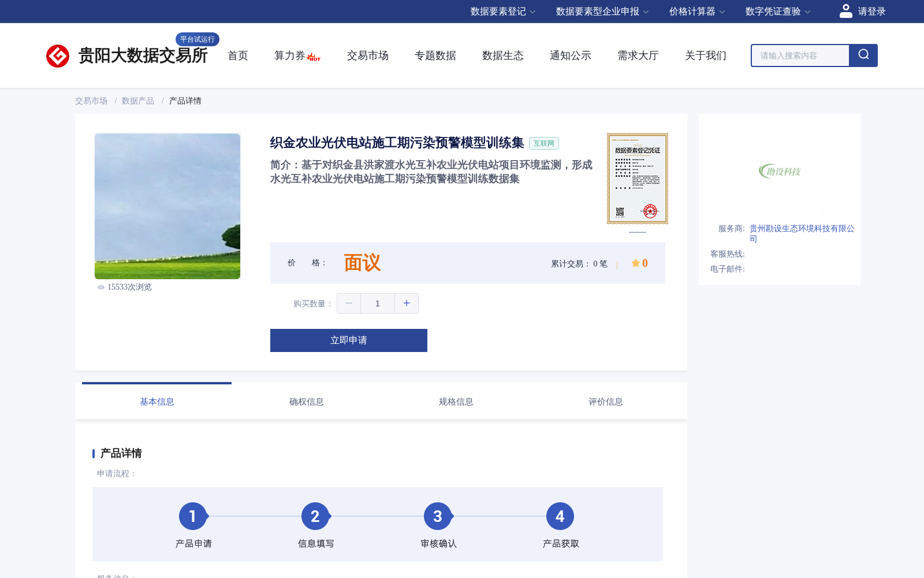Open provider 贵州勘设生态环境科技有限公司 link

click(802, 233)
